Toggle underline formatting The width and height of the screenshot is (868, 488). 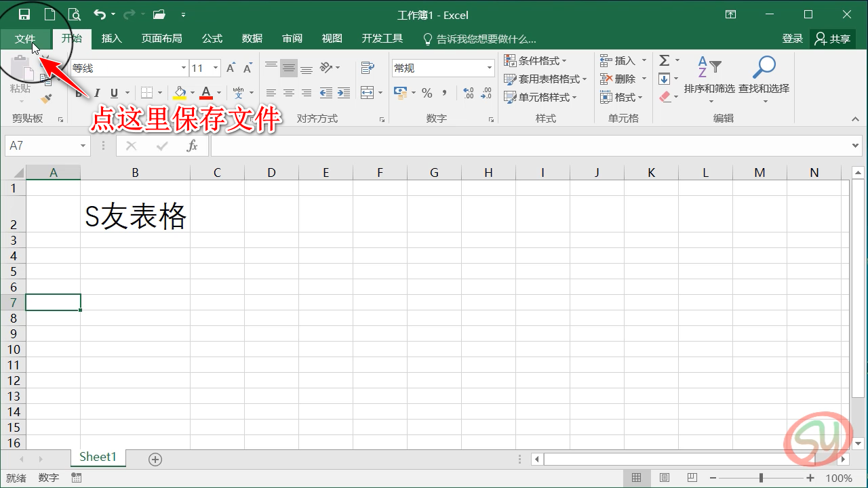(x=114, y=93)
